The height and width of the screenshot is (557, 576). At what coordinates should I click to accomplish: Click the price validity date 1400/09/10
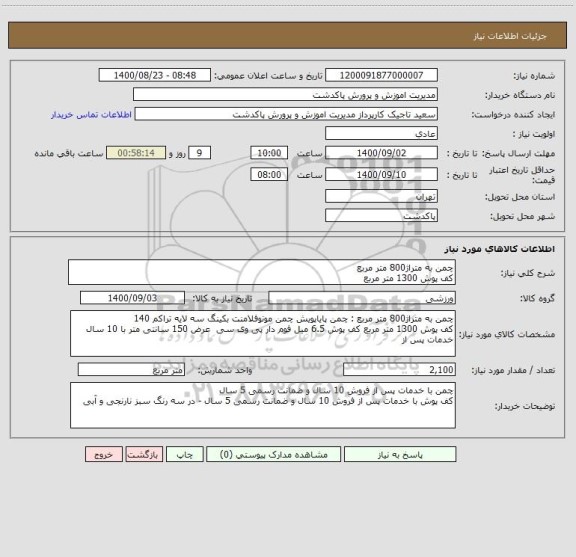(x=381, y=174)
